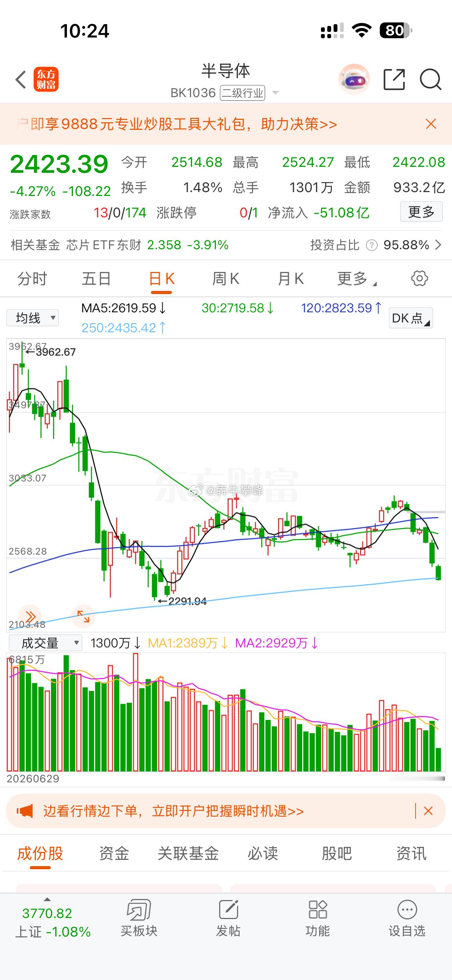452x980 pixels.
Task: Open the 资金 tab
Action: coord(114,853)
